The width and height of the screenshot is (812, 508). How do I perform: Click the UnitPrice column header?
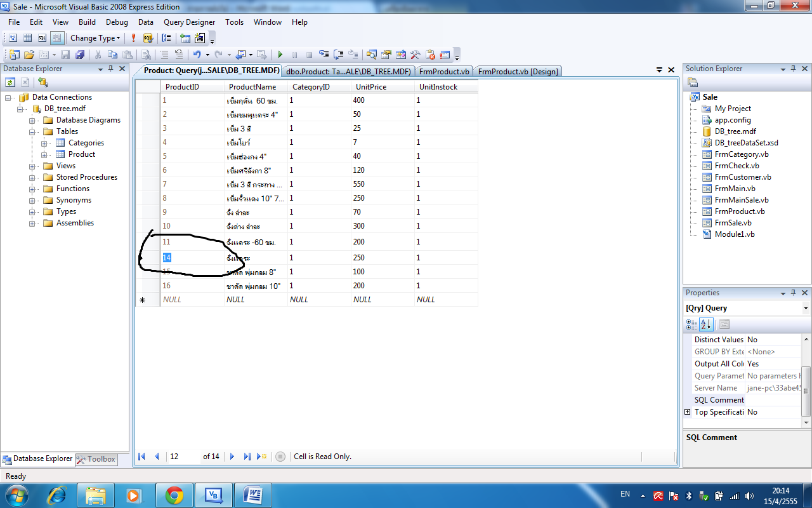[383, 87]
